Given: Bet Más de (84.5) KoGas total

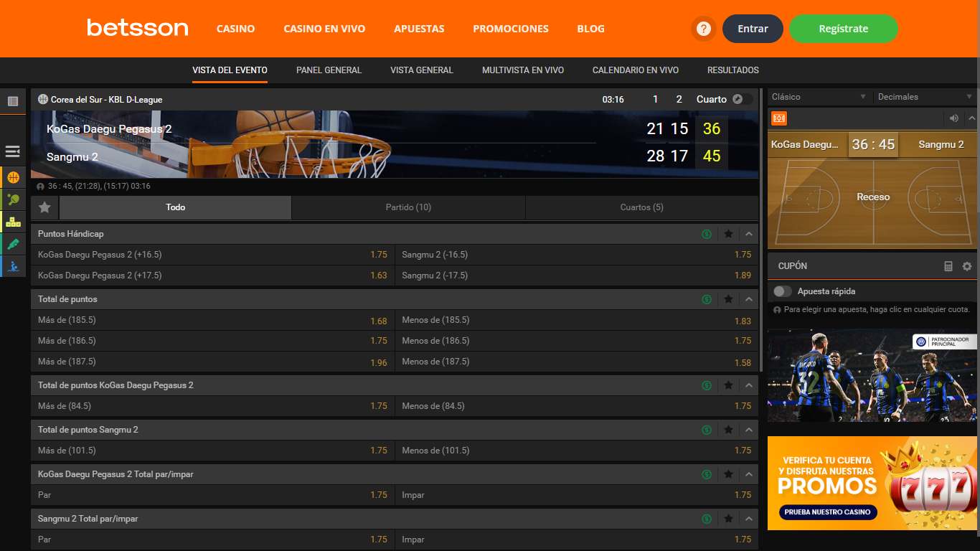Looking at the screenshot, I should pyautogui.click(x=212, y=406).
